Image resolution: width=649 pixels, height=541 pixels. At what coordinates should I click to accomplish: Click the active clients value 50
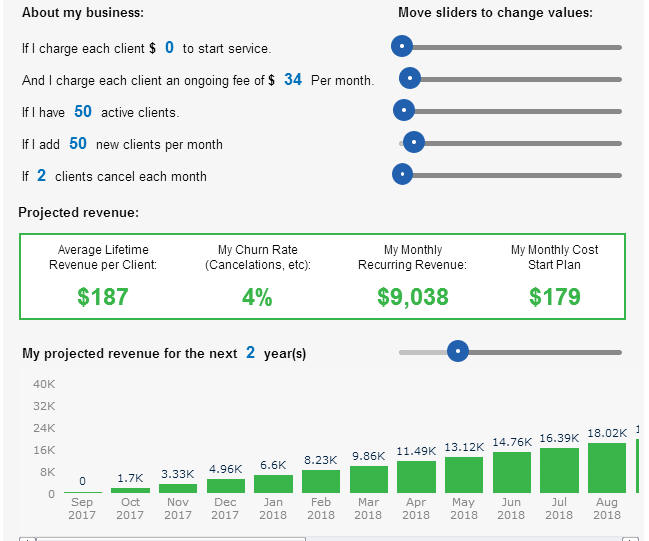(x=83, y=111)
